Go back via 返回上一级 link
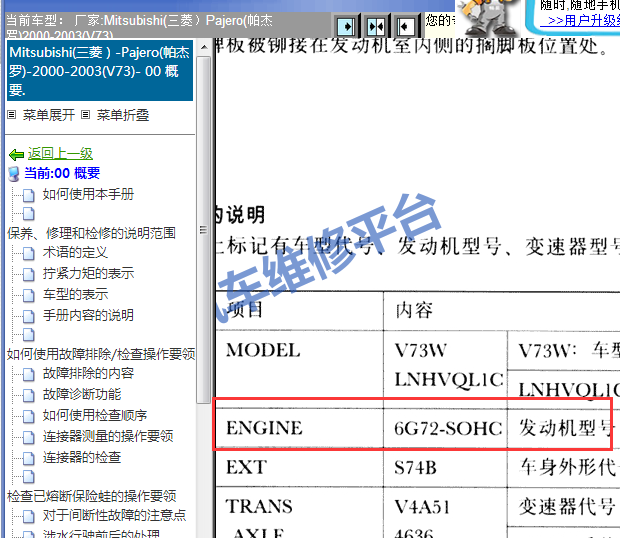620x538 pixels. point(60,153)
